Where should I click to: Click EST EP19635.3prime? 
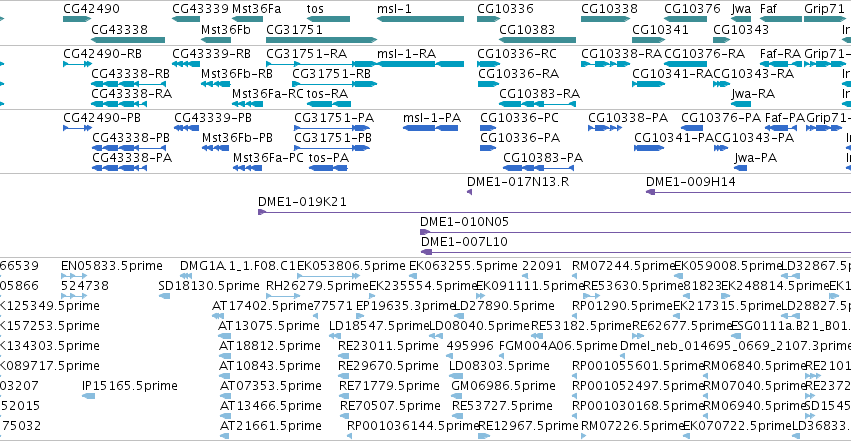405,306
